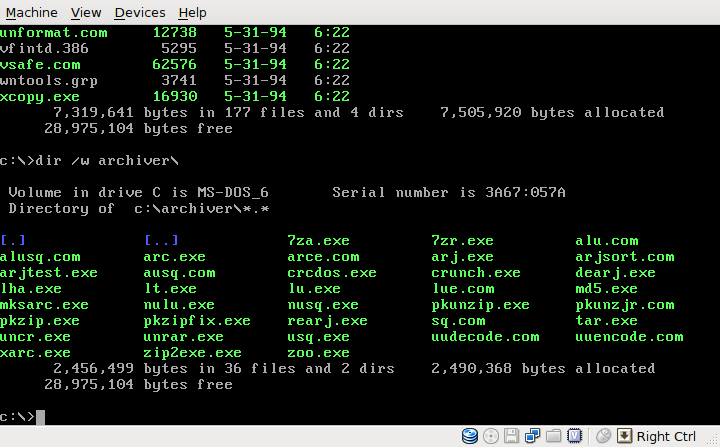The width and height of the screenshot is (720, 447).
Task: Click the uudecode.com file name
Action: pyautogui.click(x=485, y=337)
